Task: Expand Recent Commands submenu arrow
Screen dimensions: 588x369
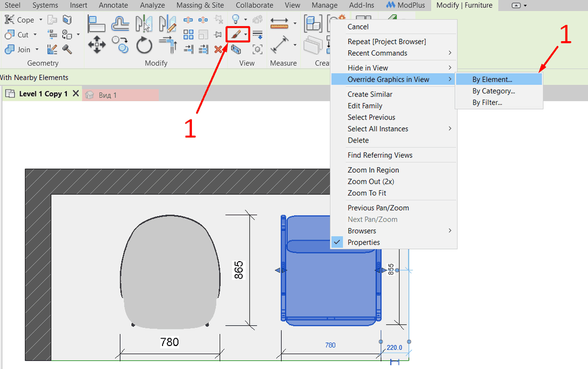Action: tap(450, 53)
